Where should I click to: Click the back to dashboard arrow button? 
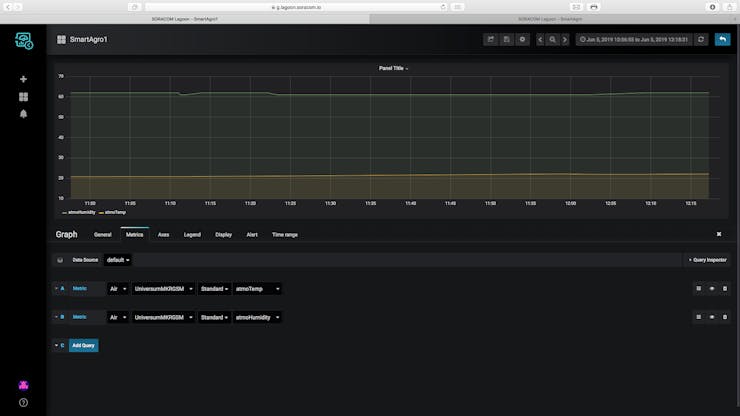[x=722, y=40]
